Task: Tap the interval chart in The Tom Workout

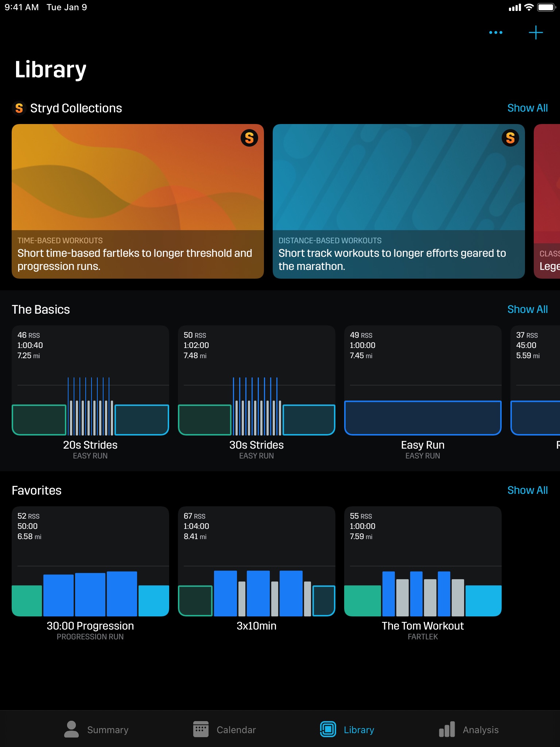Action: tap(423, 593)
